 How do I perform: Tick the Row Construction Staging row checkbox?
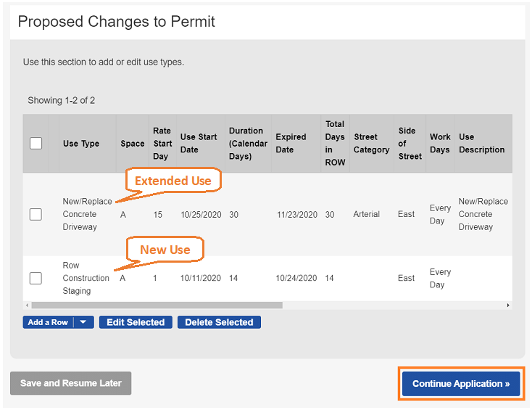(x=36, y=278)
